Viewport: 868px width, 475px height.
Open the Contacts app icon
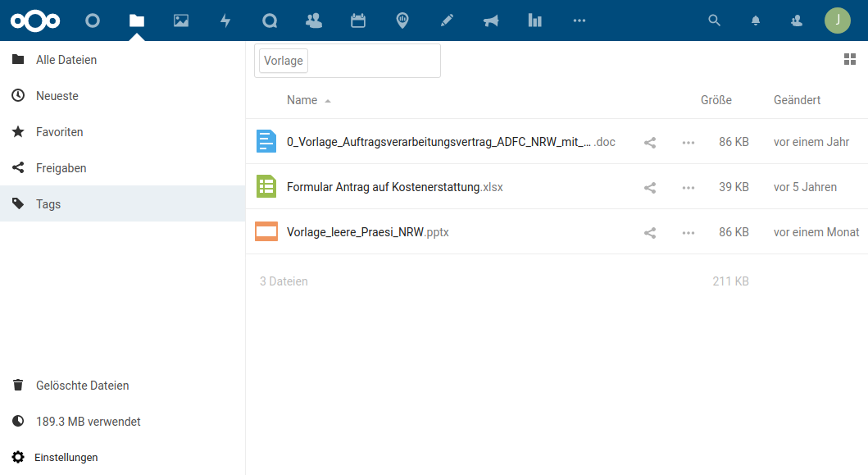pos(314,21)
